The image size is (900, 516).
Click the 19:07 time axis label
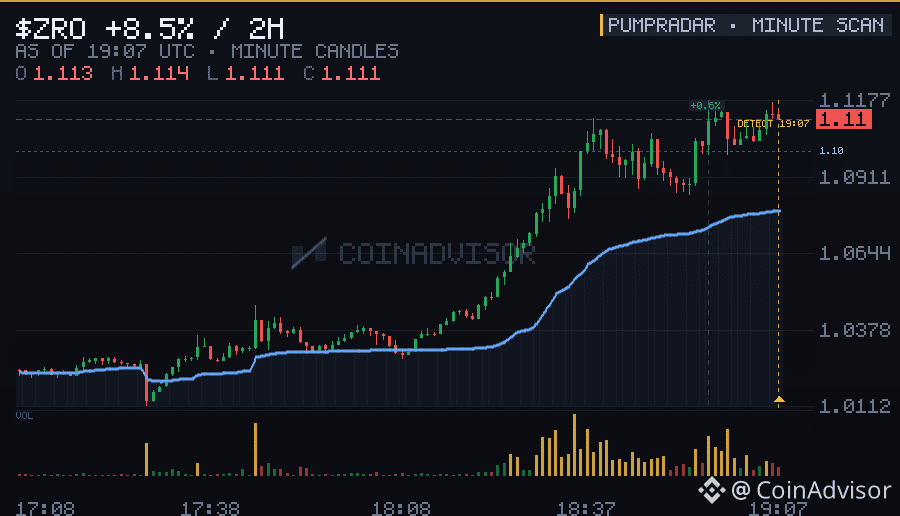[x=778, y=509]
